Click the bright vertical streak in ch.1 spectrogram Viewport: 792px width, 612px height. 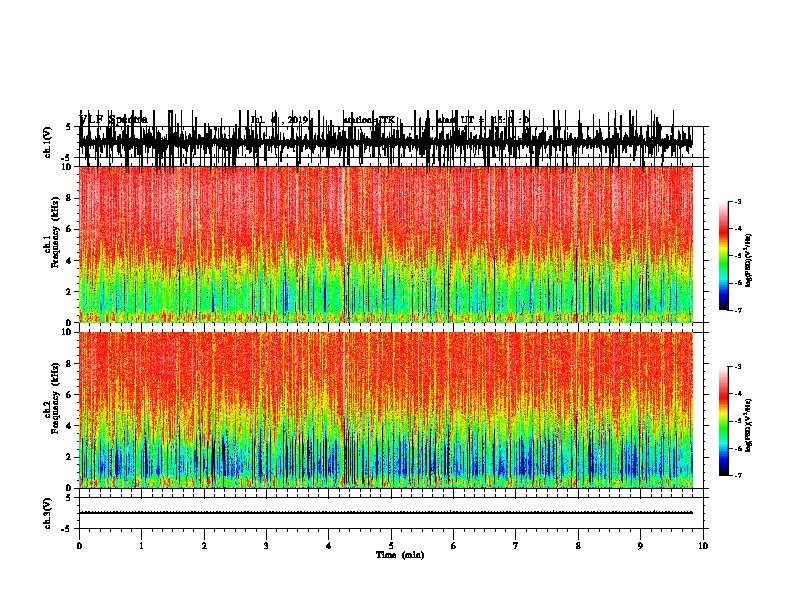pos(344,244)
